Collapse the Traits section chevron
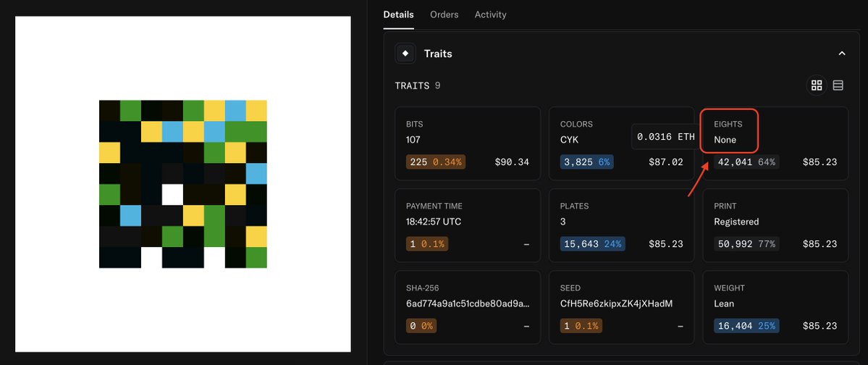 pos(841,54)
